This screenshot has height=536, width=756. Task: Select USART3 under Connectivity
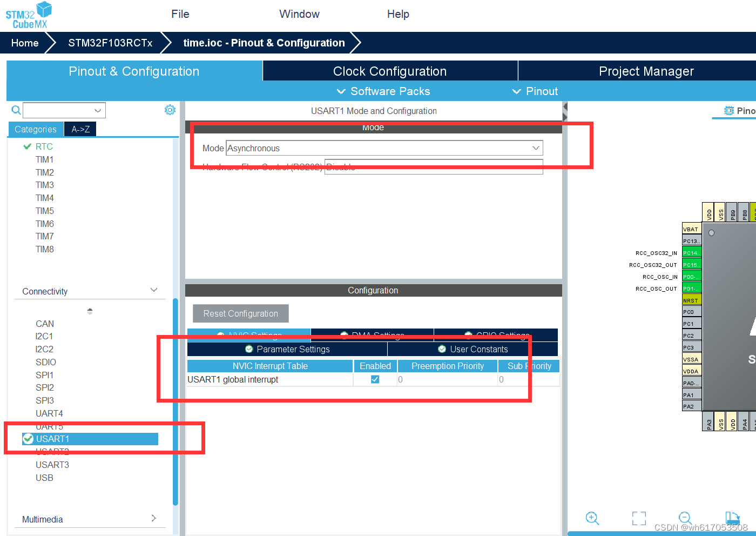[52, 465]
